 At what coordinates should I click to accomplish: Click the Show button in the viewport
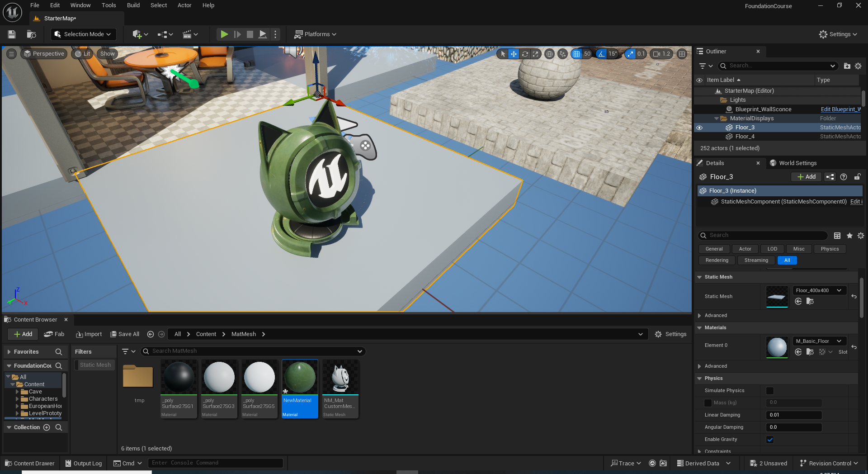[107, 54]
